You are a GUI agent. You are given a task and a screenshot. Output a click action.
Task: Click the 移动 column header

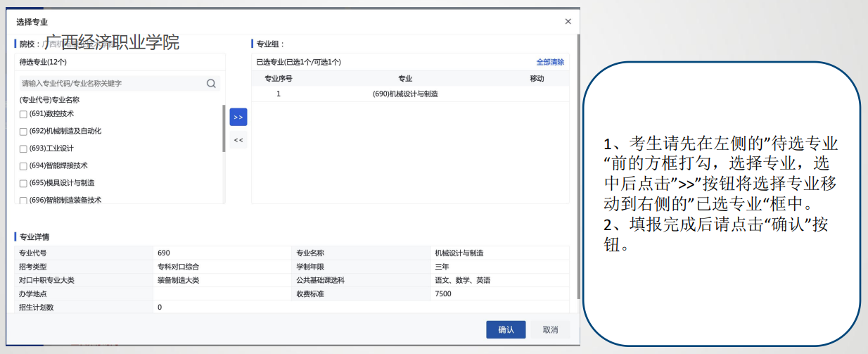click(x=537, y=79)
